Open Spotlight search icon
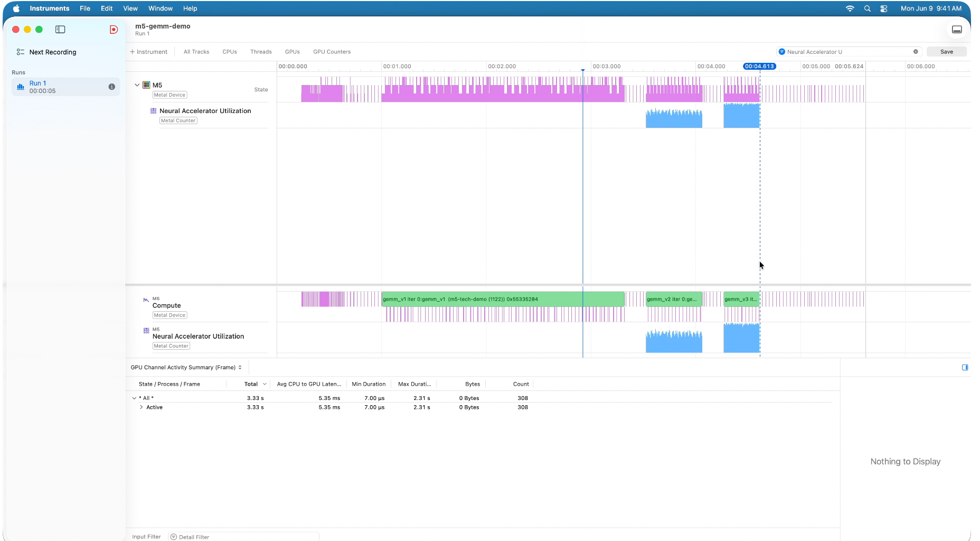 867,8
